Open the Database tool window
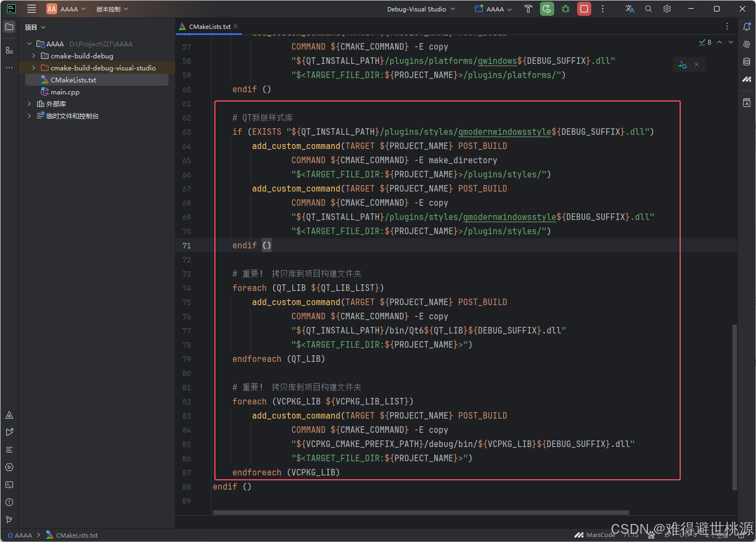The image size is (756, 542). 747,62
